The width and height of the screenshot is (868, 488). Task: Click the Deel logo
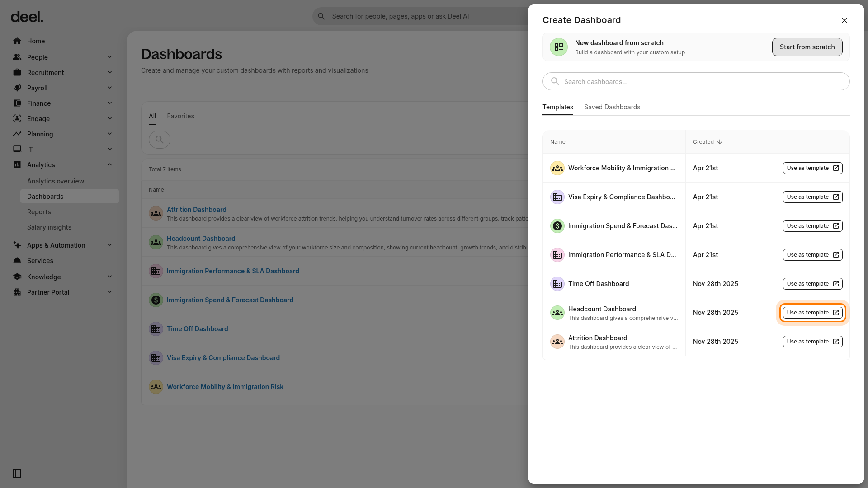pos(27,17)
